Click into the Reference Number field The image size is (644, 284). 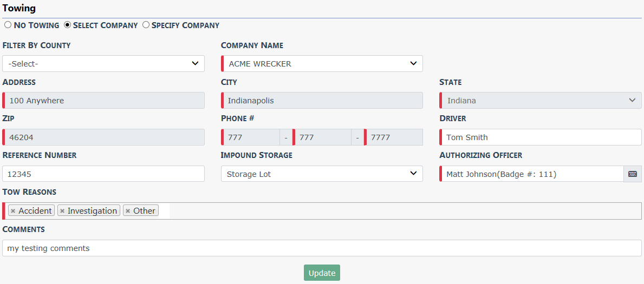pos(103,174)
